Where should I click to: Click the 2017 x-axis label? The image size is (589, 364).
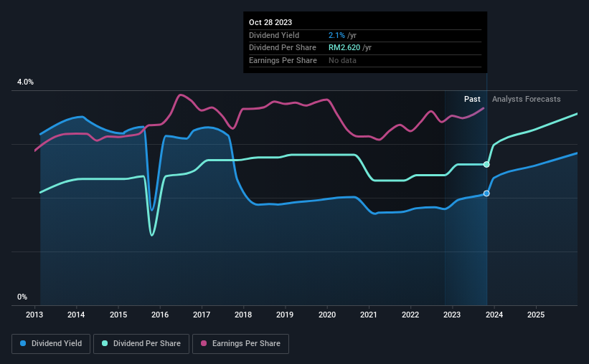(x=202, y=315)
